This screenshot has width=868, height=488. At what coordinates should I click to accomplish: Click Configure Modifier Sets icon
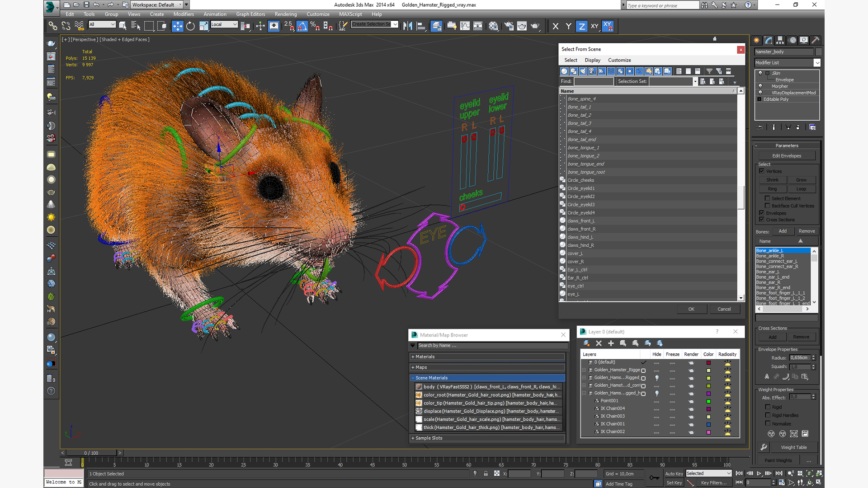click(x=812, y=127)
